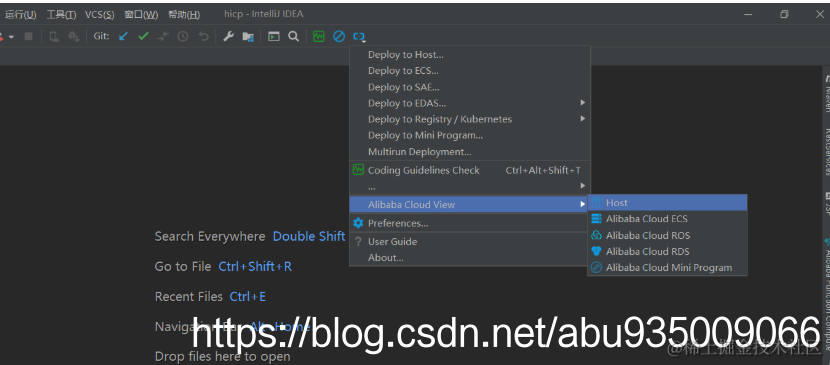The width and height of the screenshot is (830, 365).
Task: Click the Ctrl+Alt+Shift+T shortcut text
Action: (543, 170)
